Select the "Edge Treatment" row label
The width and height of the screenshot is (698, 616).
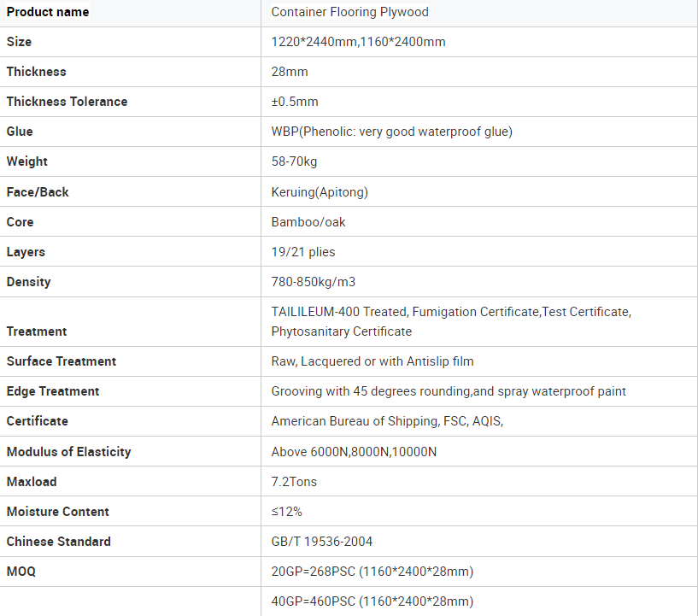coord(53,391)
